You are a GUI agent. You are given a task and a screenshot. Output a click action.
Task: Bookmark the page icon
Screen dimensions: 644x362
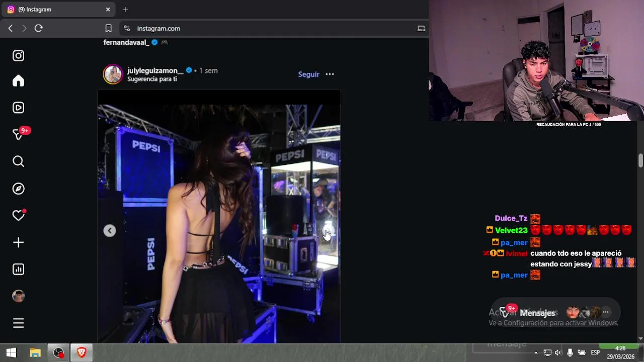coord(108,29)
